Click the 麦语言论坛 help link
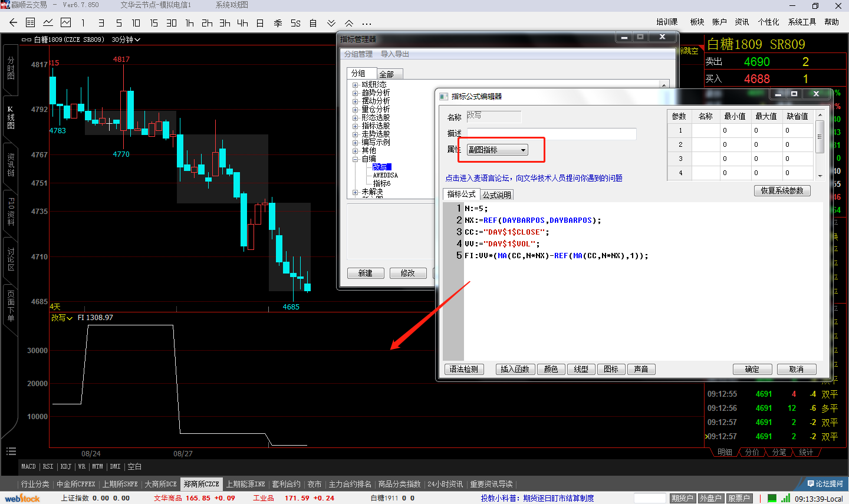 534,178
